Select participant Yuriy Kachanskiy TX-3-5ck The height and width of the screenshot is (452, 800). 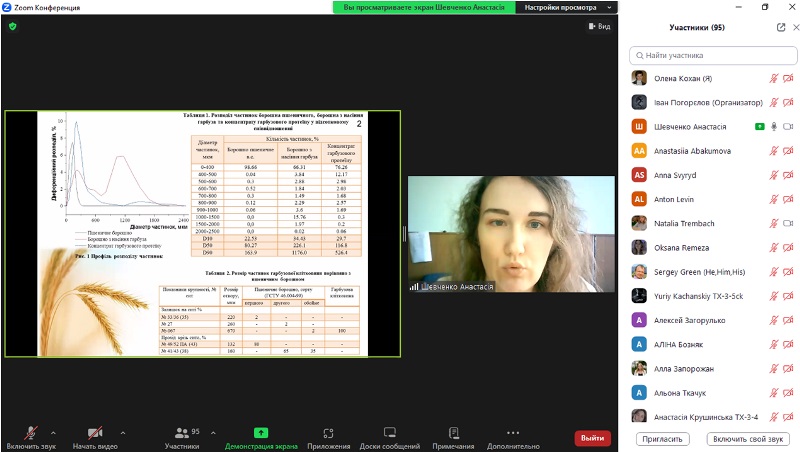point(713,296)
